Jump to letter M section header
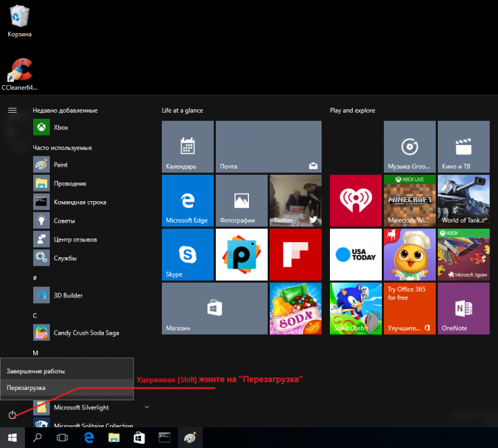The image size is (498, 448). pos(35,353)
